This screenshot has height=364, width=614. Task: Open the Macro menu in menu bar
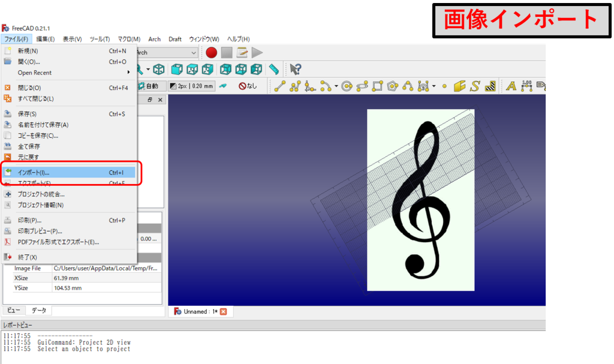pos(129,39)
